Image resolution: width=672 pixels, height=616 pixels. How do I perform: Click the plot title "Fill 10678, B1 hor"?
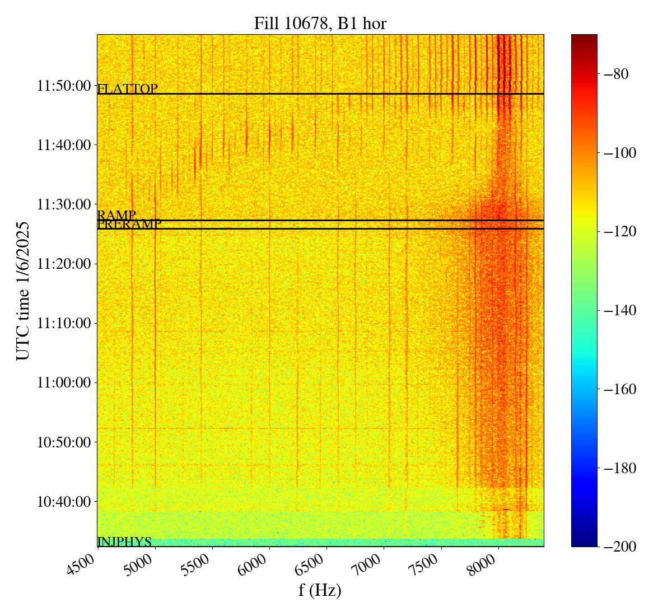tap(320, 23)
